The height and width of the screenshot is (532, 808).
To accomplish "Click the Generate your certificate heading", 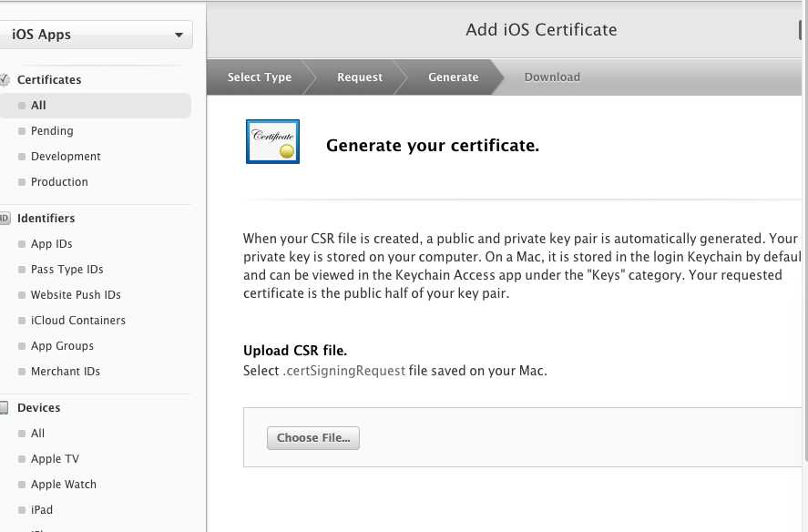I will [433, 146].
